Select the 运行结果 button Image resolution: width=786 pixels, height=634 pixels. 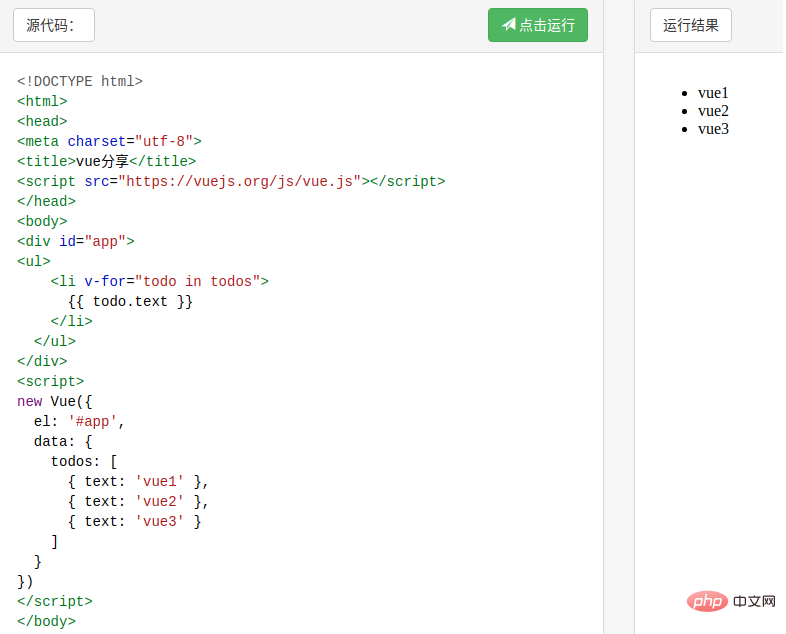click(x=691, y=26)
